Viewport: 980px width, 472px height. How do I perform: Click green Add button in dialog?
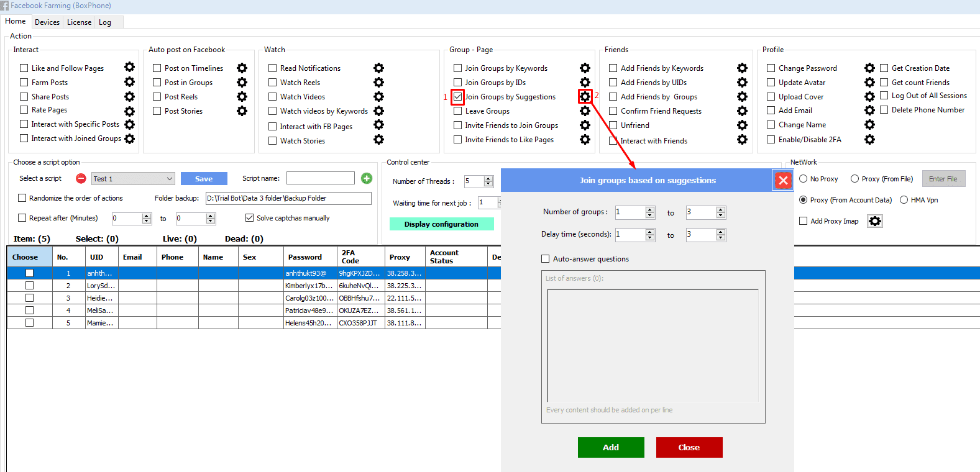(611, 447)
